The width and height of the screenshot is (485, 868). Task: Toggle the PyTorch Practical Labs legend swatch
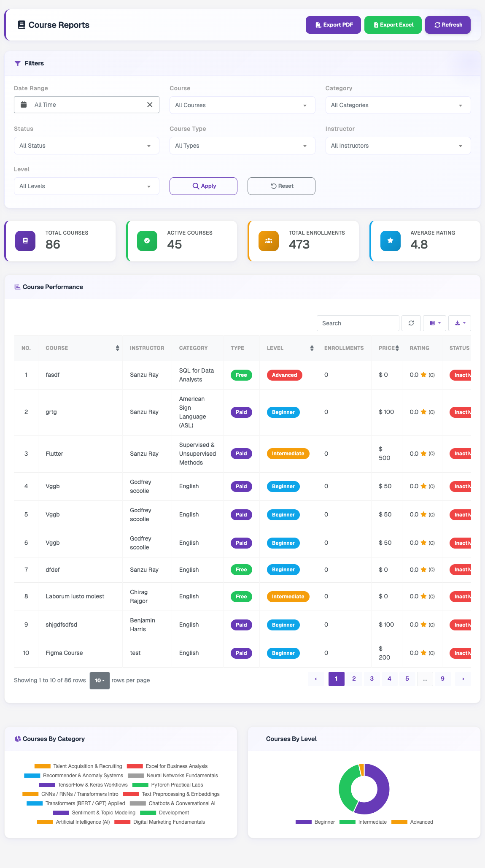tap(140, 785)
